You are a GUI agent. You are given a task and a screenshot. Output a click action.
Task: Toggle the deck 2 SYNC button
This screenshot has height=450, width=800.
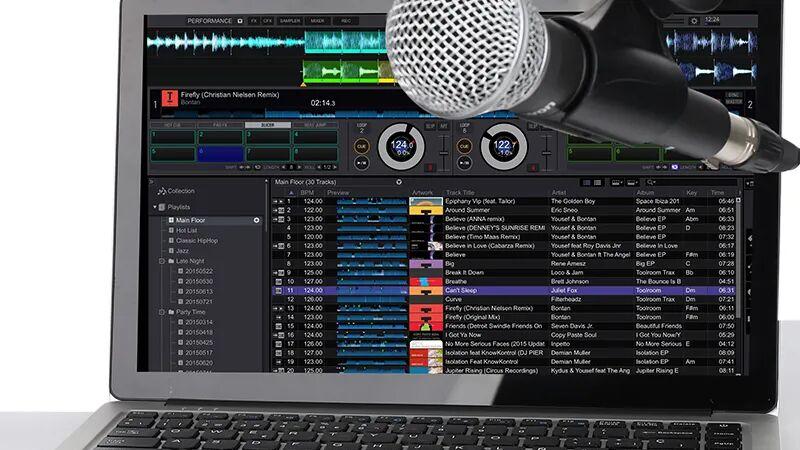click(x=734, y=95)
